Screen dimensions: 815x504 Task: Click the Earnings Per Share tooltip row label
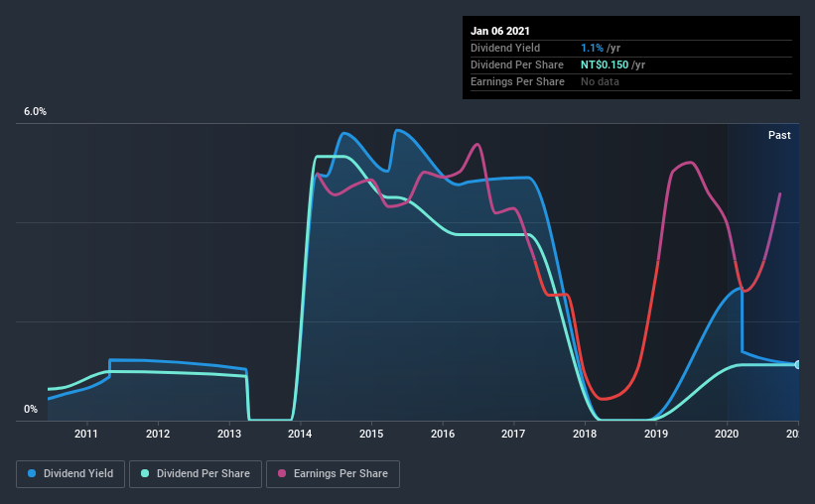(517, 81)
